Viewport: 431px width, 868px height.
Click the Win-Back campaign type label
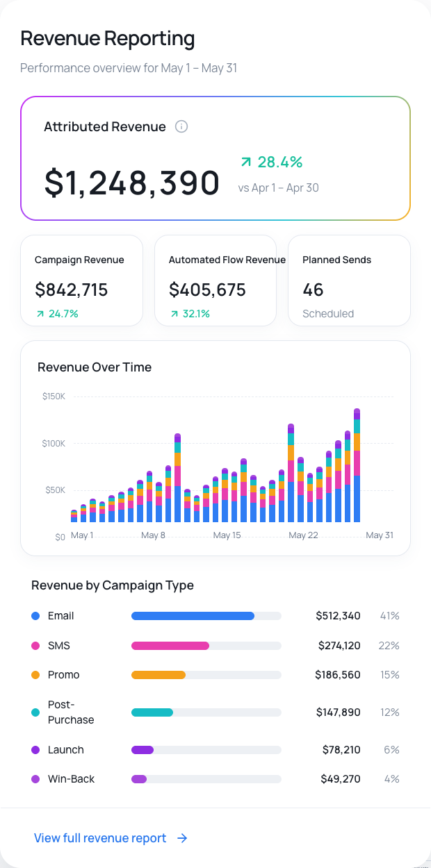pos(71,779)
